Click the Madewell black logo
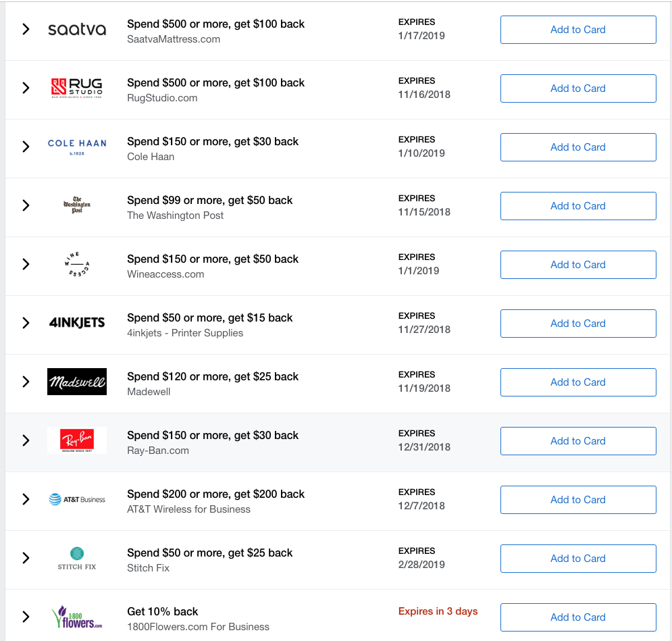 tap(77, 382)
